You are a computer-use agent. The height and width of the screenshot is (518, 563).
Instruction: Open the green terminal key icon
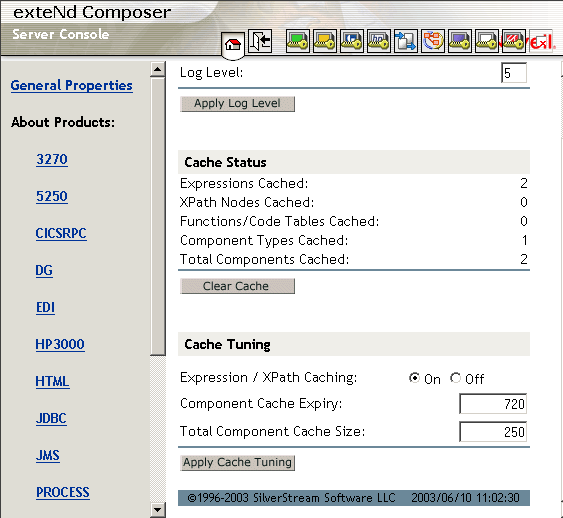coord(297,41)
